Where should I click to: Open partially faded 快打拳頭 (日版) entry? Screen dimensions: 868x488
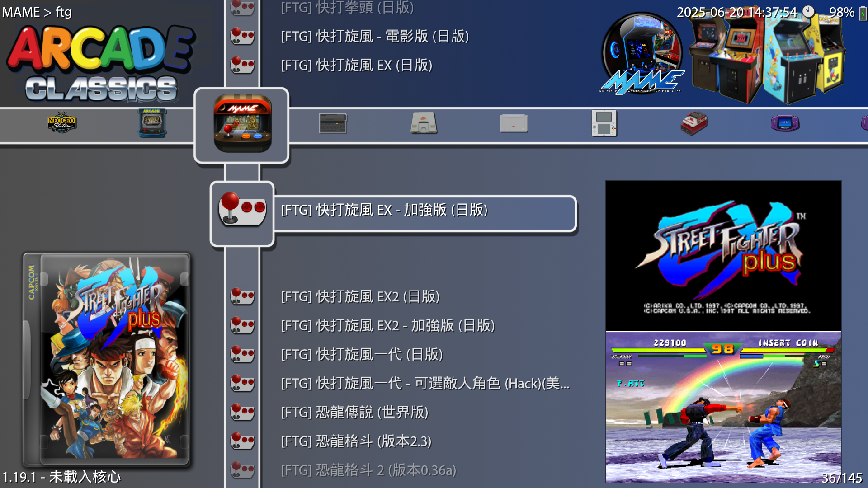(x=347, y=7)
